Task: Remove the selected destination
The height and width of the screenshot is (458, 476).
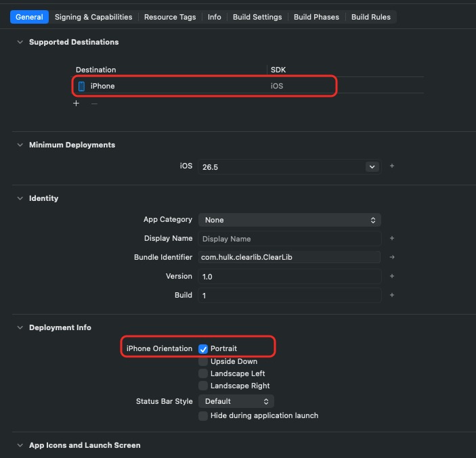Action: (94, 104)
